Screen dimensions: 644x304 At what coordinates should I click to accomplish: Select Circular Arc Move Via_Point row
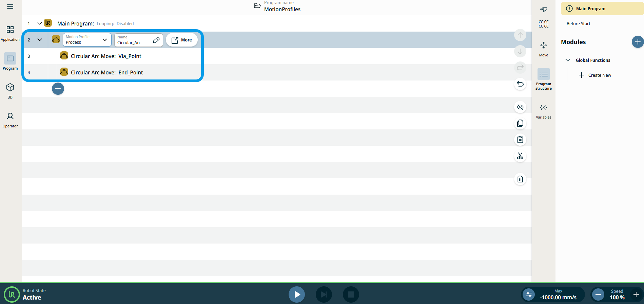point(106,56)
